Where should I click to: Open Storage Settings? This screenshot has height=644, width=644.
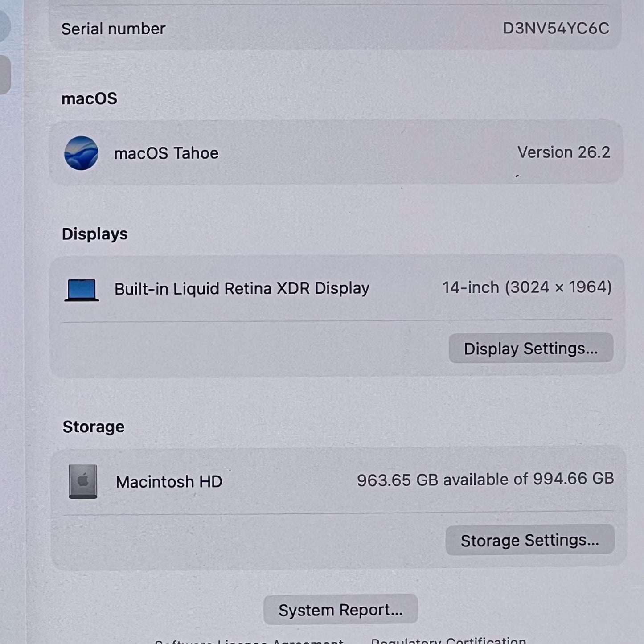pos(529,540)
